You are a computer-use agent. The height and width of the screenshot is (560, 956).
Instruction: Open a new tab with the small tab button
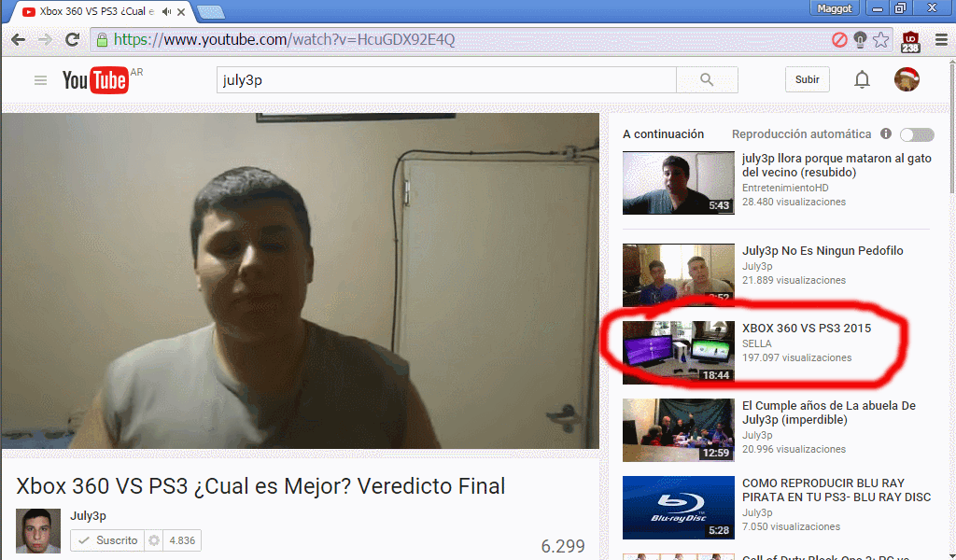212,12
